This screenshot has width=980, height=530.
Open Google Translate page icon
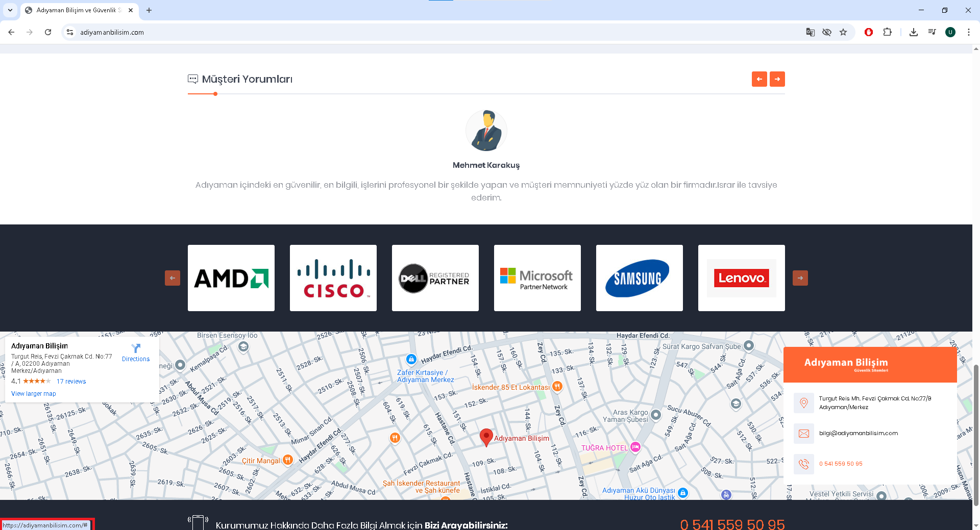pos(810,32)
